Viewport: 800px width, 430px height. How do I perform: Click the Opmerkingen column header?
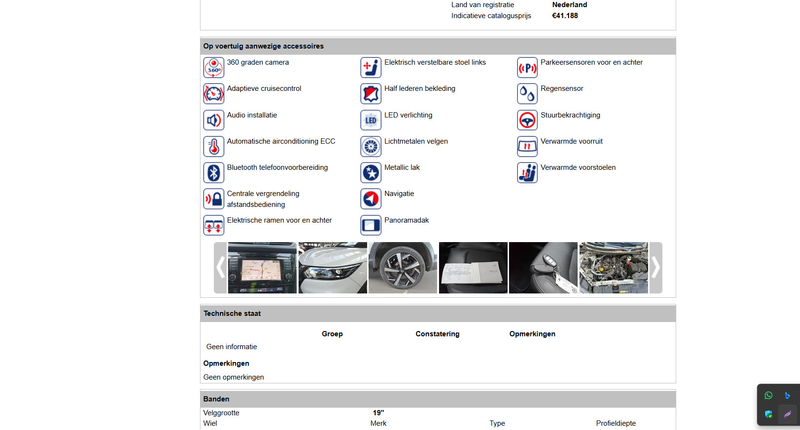point(532,334)
